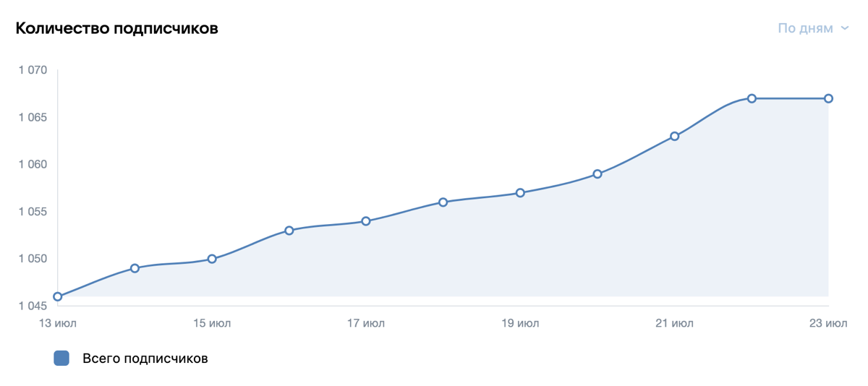
Task: Open the 'По дням' period dropdown
Action: (x=813, y=28)
